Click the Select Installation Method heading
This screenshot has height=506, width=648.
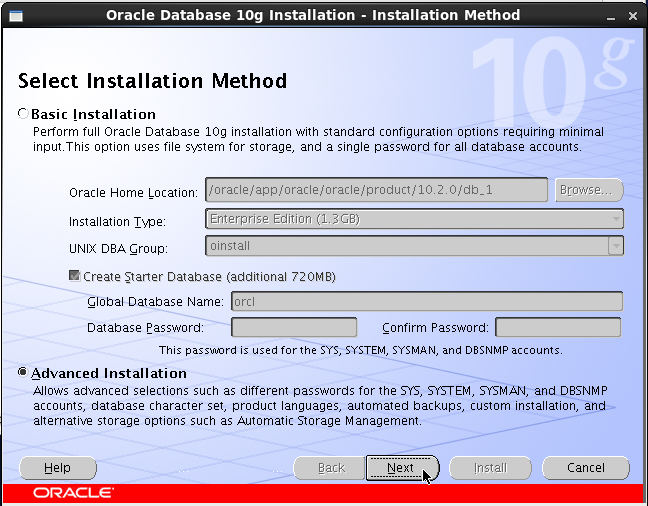coord(152,81)
